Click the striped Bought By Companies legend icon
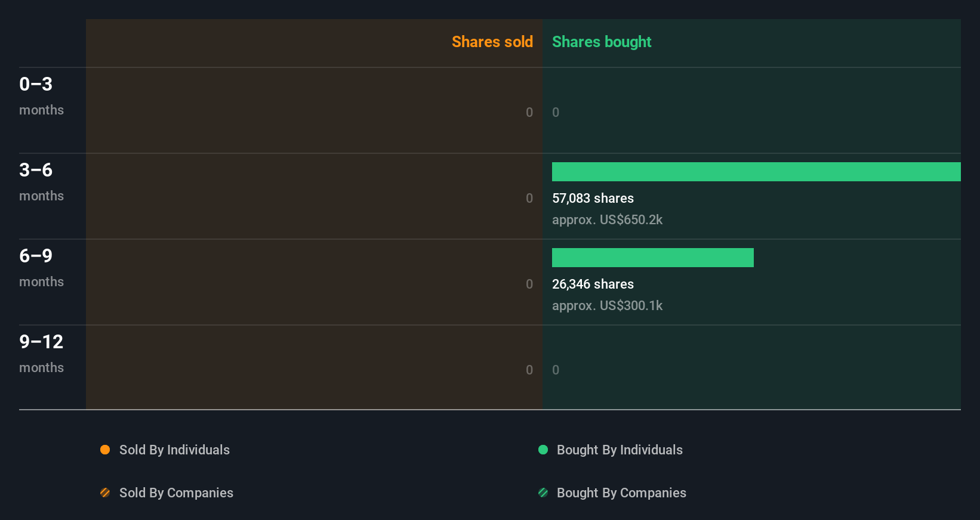 pos(543,493)
